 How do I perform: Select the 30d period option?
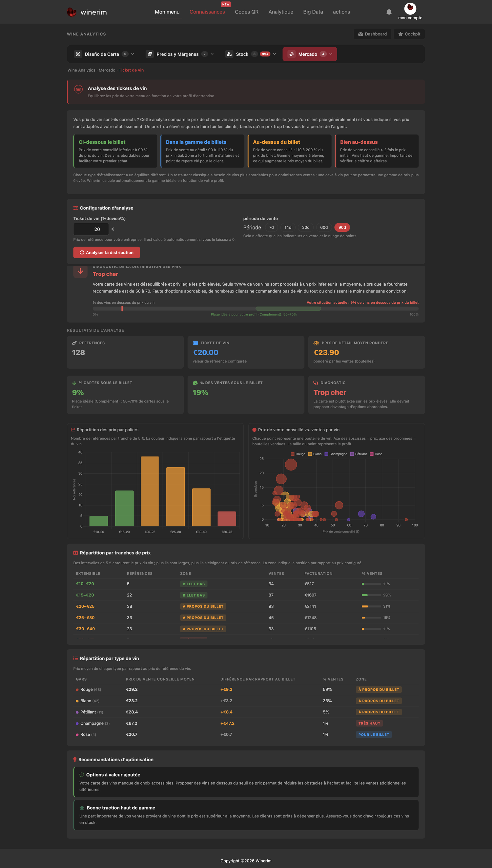(305, 228)
